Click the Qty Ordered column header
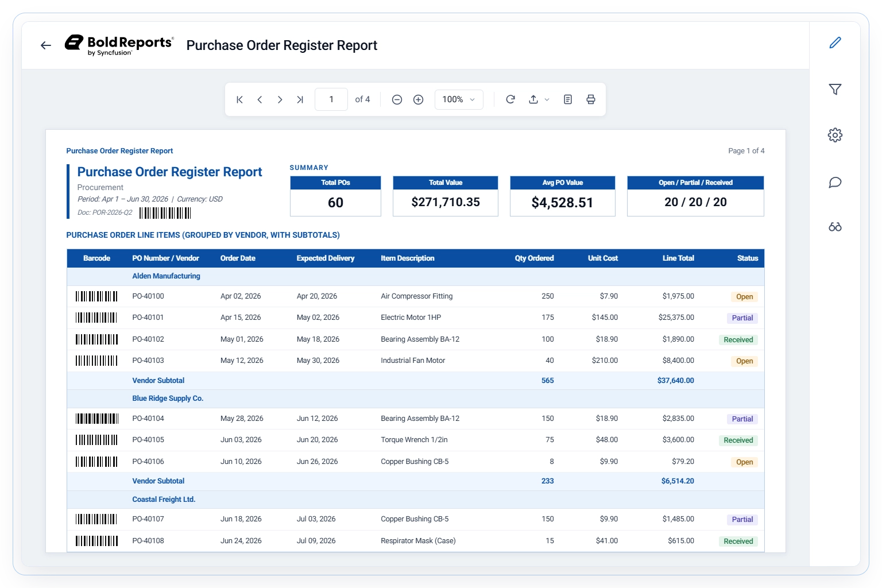Image resolution: width=882 pixels, height=588 pixels. click(x=534, y=258)
